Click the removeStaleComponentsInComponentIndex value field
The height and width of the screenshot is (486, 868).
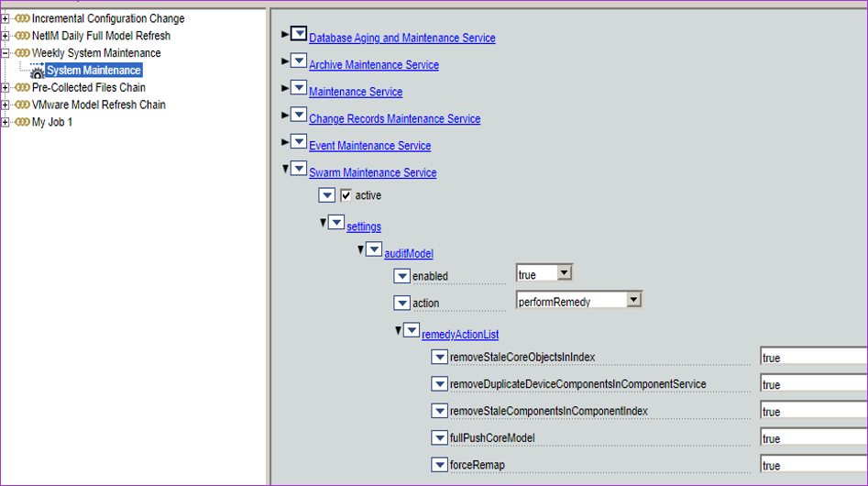[812, 412]
